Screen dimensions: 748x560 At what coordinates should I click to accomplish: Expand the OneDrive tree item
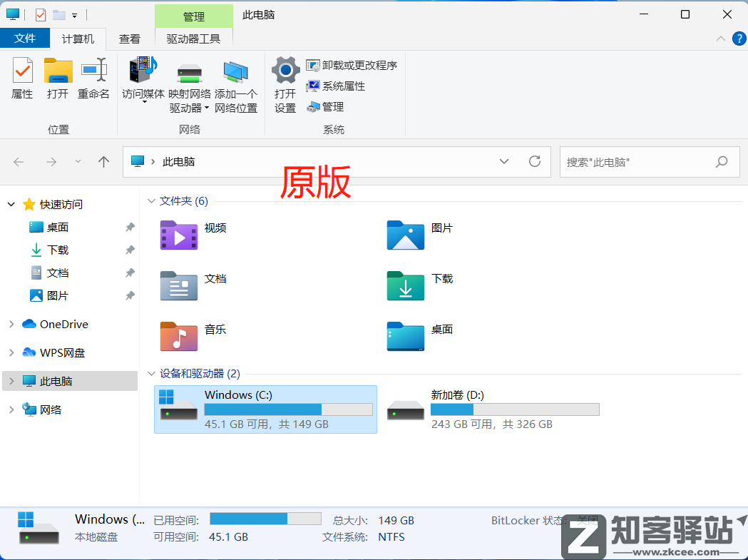click(11, 324)
